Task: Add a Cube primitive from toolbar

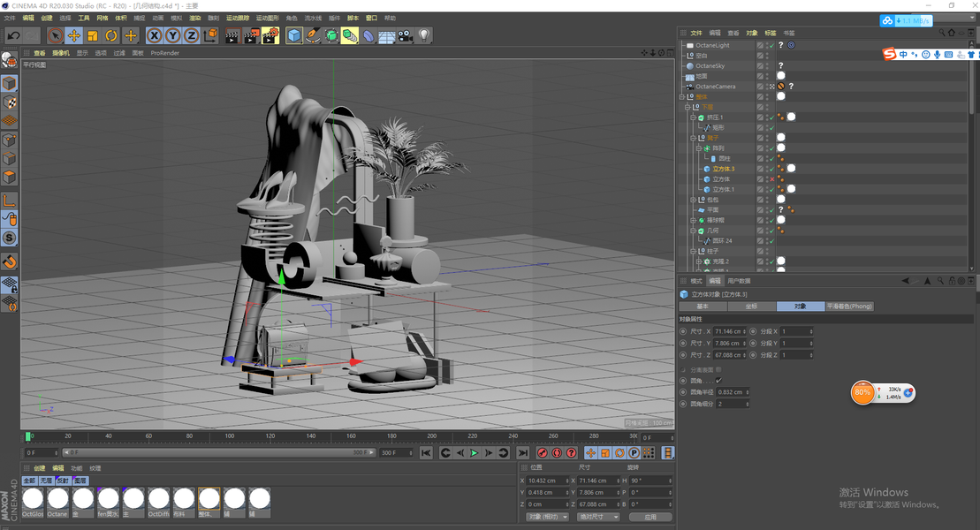Action: click(x=293, y=35)
